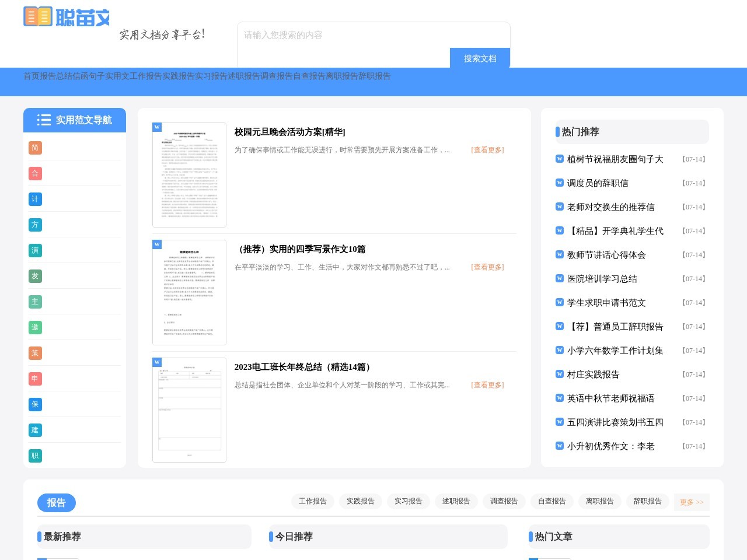747x560 pixels.
Task: Open 信函 in the navigation bar
Action: [81, 76]
